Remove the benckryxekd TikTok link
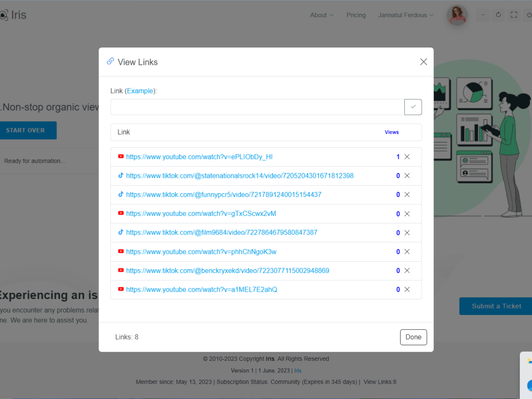The height and width of the screenshot is (399, 532). pyautogui.click(x=407, y=270)
